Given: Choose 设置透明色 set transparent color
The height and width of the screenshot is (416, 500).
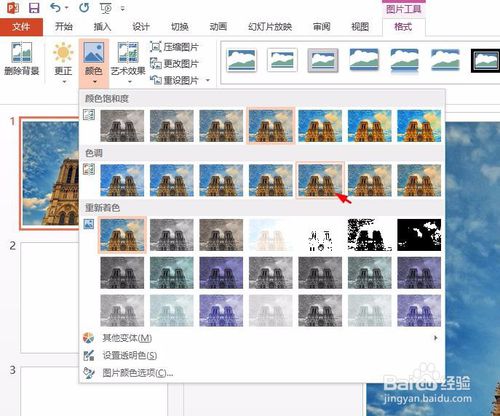Looking at the screenshot, I should pos(262,355).
